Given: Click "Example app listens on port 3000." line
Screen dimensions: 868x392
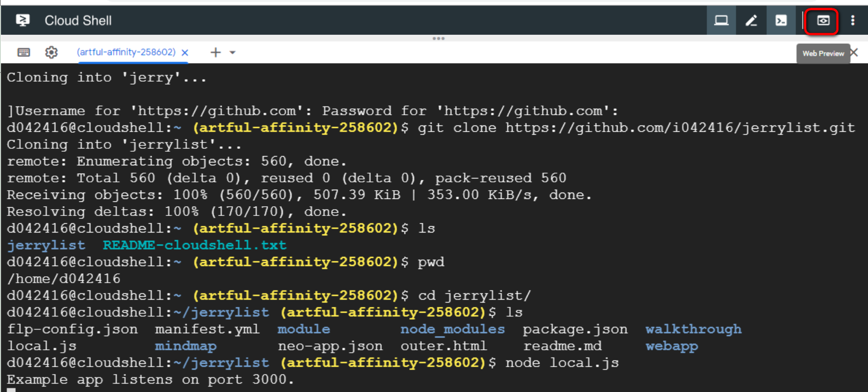Looking at the screenshot, I should pos(151,380).
